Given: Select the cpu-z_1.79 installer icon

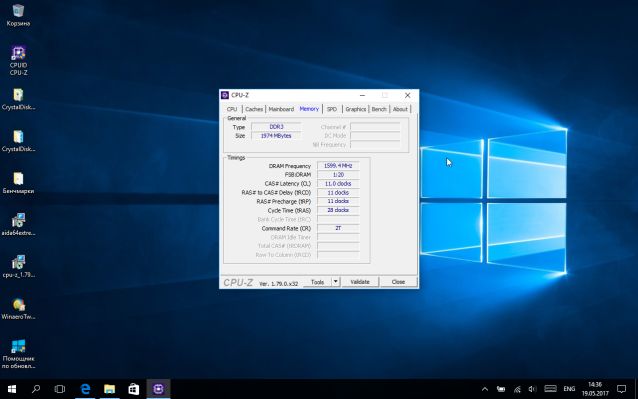Looking at the screenshot, I should (x=18, y=267).
